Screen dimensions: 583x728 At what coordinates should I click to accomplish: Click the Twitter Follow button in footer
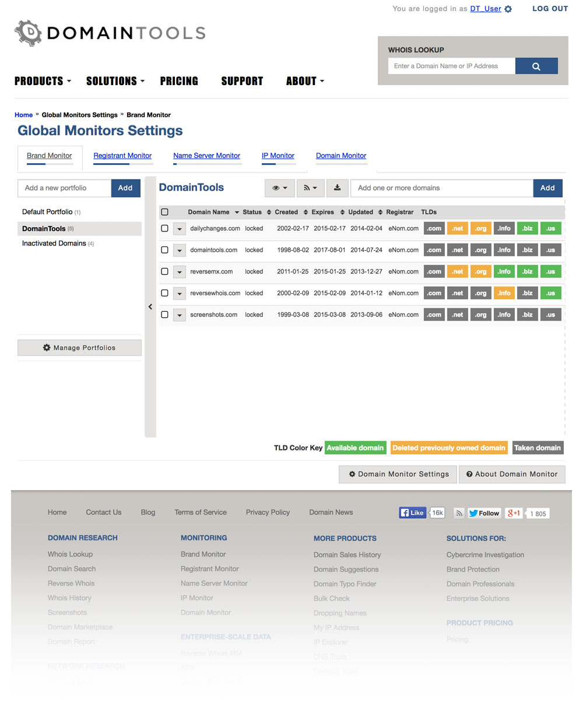point(484,513)
